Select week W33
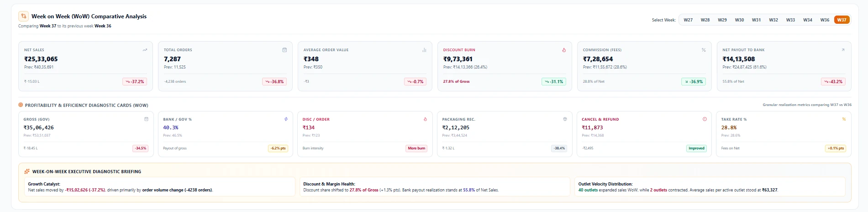The image size is (868, 212). [790, 20]
